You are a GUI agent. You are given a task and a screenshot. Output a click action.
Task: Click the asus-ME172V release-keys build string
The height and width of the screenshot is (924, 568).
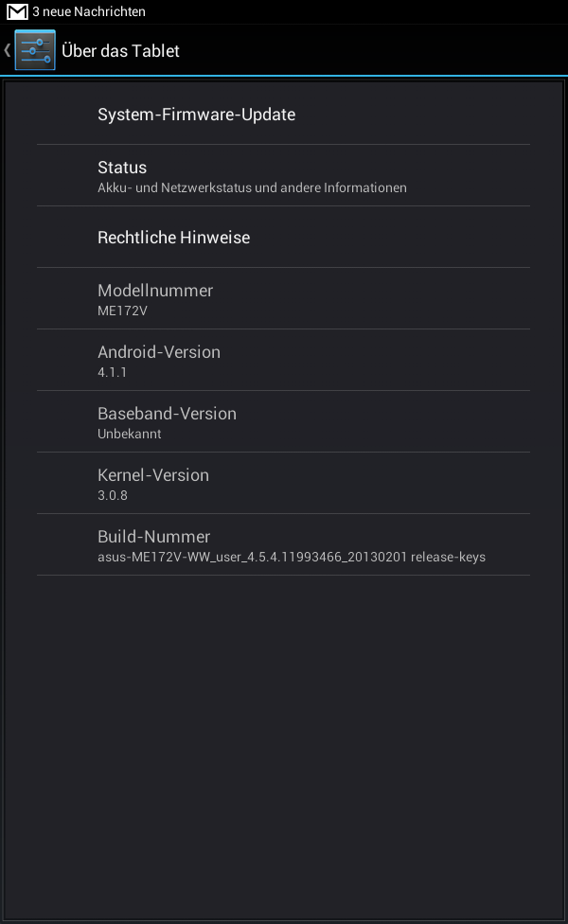[292, 557]
